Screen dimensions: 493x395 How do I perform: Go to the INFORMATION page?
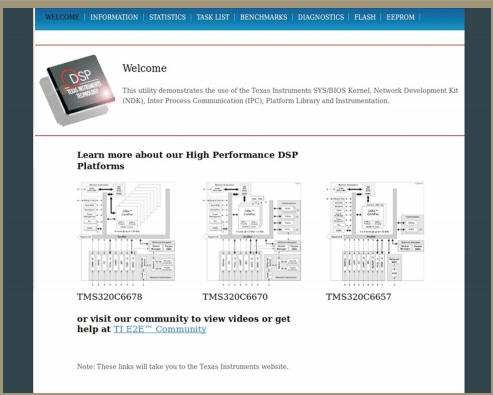[114, 17]
